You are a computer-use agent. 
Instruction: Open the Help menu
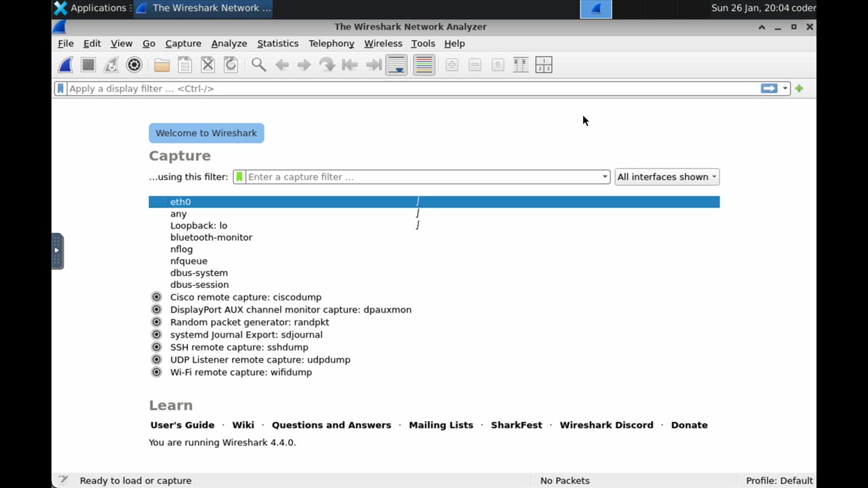tap(454, 43)
